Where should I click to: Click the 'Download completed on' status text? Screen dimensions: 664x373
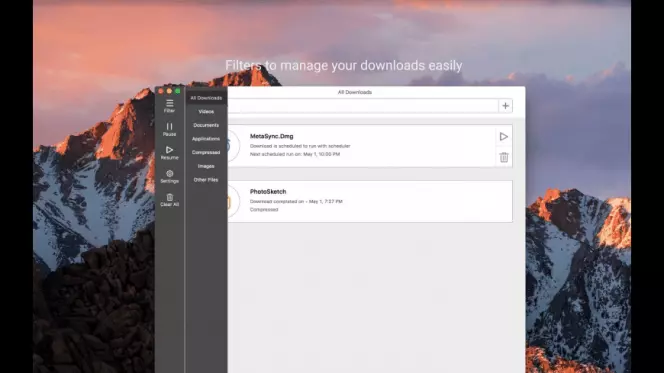click(296, 202)
